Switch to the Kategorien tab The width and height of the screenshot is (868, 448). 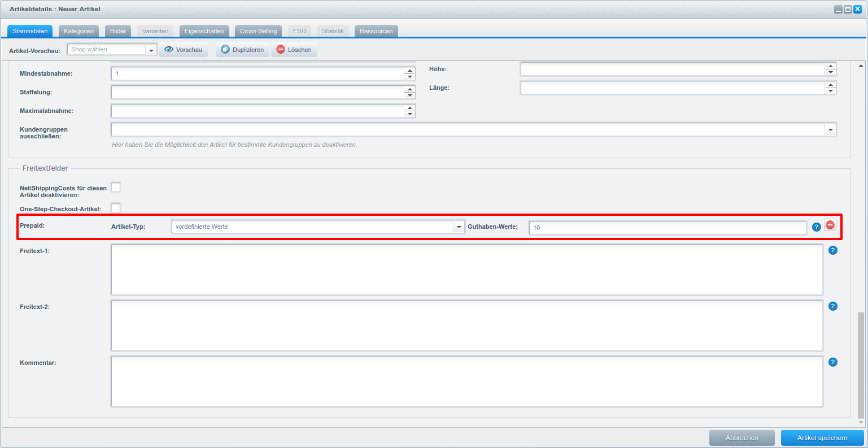(78, 31)
